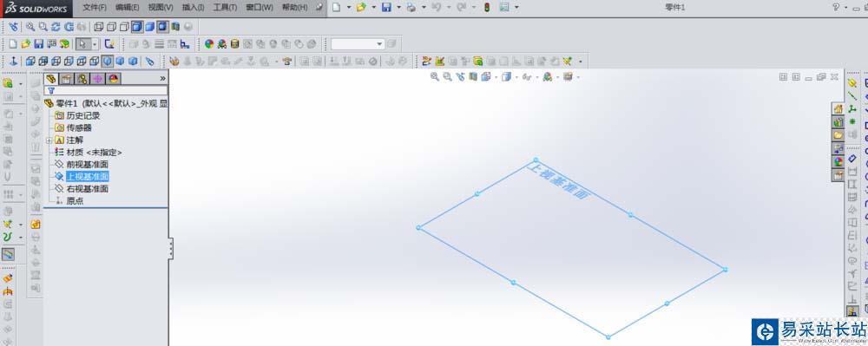Image resolution: width=868 pixels, height=346 pixels.
Task: Select 零件1 root node in tree
Action: click(x=106, y=103)
